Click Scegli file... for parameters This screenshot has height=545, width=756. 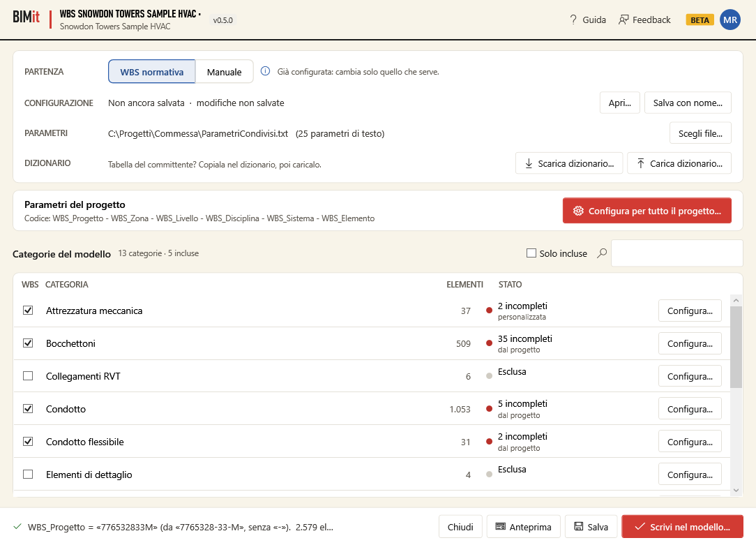point(700,133)
